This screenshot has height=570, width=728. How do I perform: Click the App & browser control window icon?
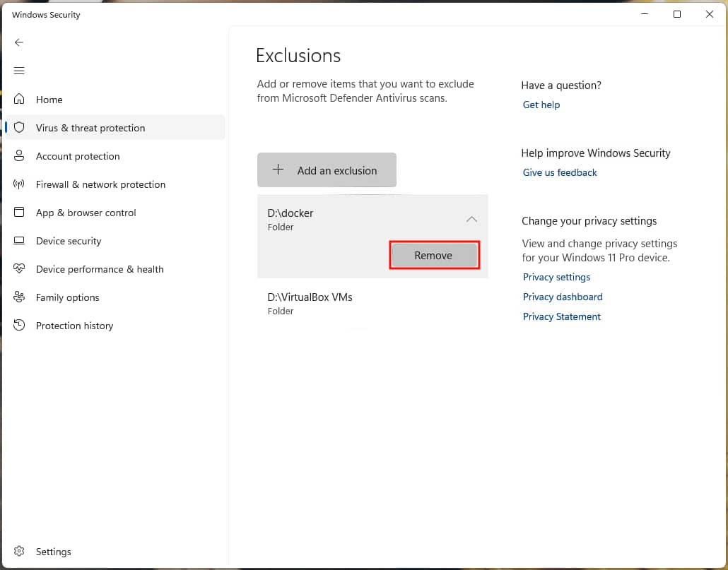tap(19, 213)
